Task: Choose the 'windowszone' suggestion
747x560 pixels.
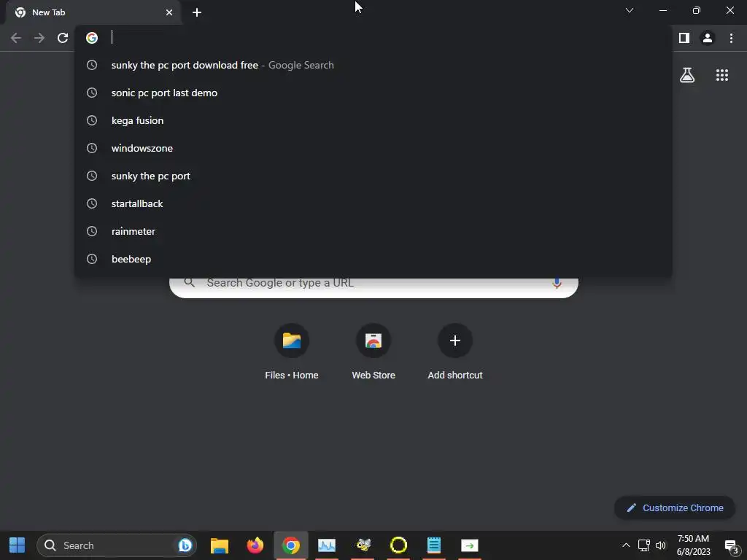Action: [373, 148]
